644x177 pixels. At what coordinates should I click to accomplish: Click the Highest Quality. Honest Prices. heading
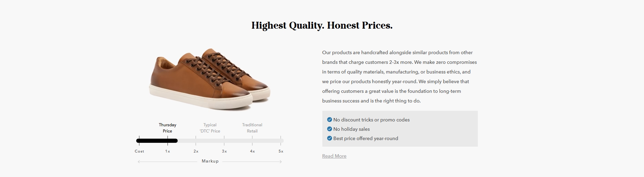(x=322, y=26)
